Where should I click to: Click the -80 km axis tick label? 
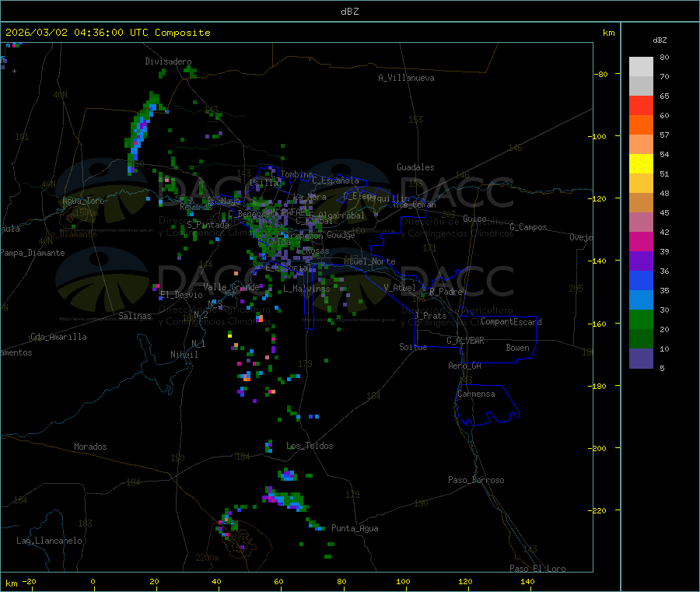coord(600,74)
